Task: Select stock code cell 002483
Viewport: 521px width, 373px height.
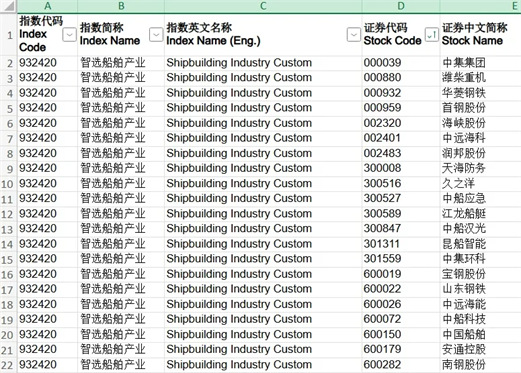Action: (x=401, y=153)
